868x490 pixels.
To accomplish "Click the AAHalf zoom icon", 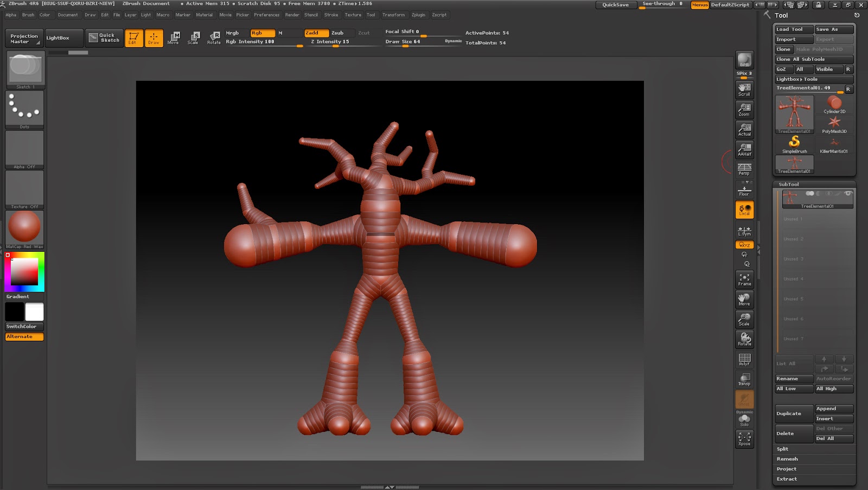I will [744, 149].
